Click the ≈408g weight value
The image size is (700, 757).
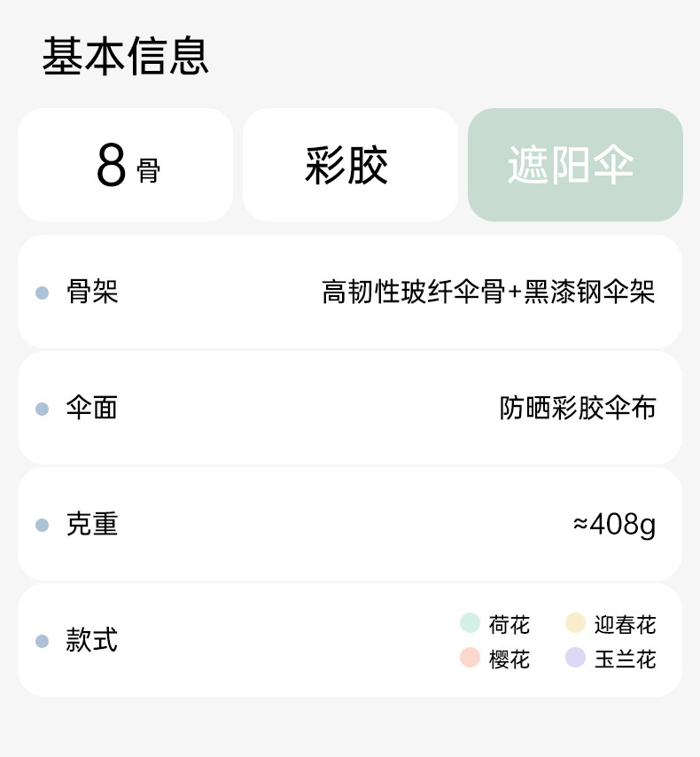(x=614, y=525)
